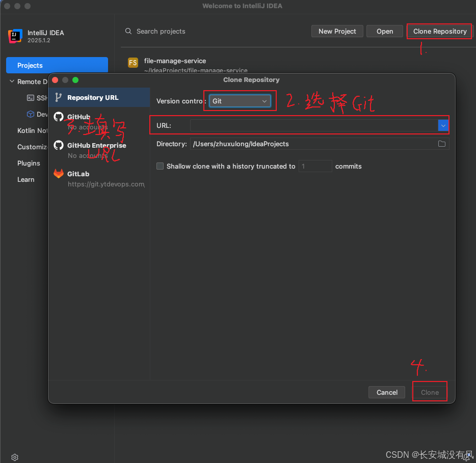
Task: Click the GitHub octocat icon
Action: [59, 117]
